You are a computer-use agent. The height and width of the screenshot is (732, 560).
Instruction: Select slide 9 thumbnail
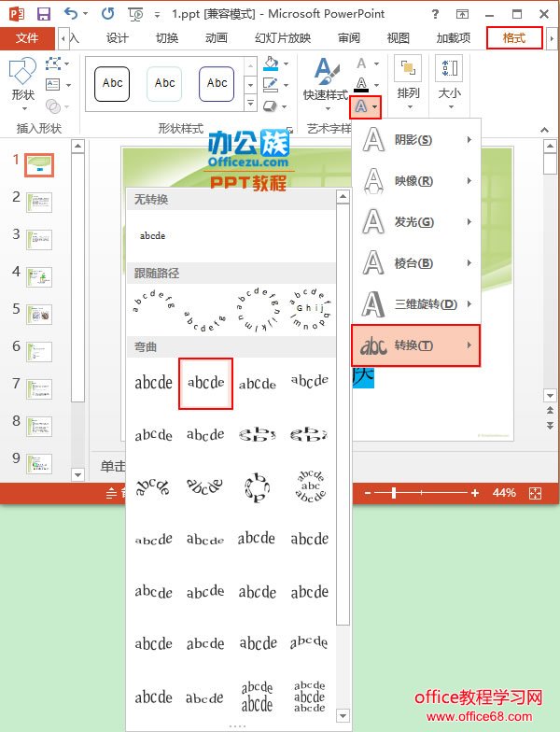[39, 464]
